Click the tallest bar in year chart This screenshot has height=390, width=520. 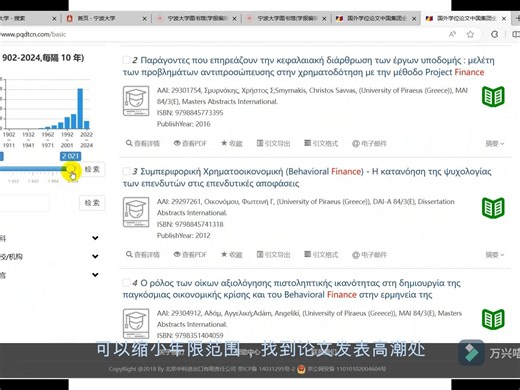coord(80,108)
